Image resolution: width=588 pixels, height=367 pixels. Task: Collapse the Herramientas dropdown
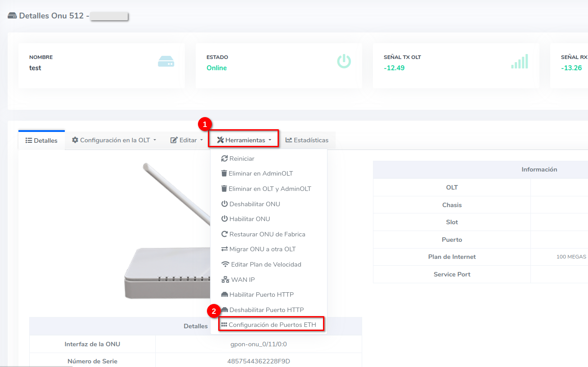(x=244, y=140)
